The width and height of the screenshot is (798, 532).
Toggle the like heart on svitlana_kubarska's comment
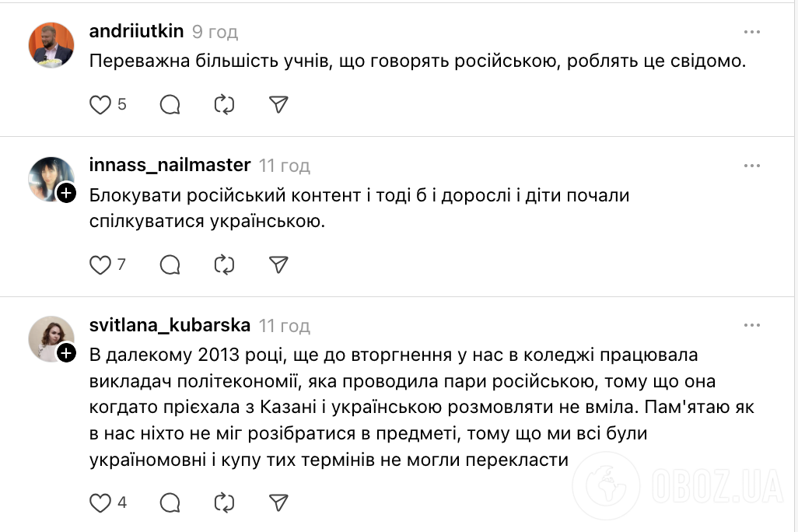coord(100,503)
